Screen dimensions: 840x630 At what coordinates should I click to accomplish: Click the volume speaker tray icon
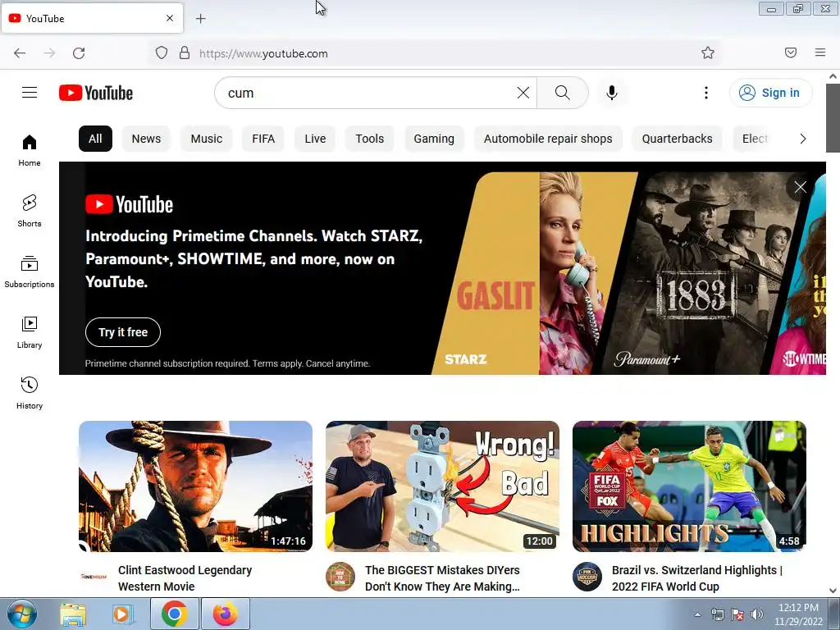pos(757,614)
